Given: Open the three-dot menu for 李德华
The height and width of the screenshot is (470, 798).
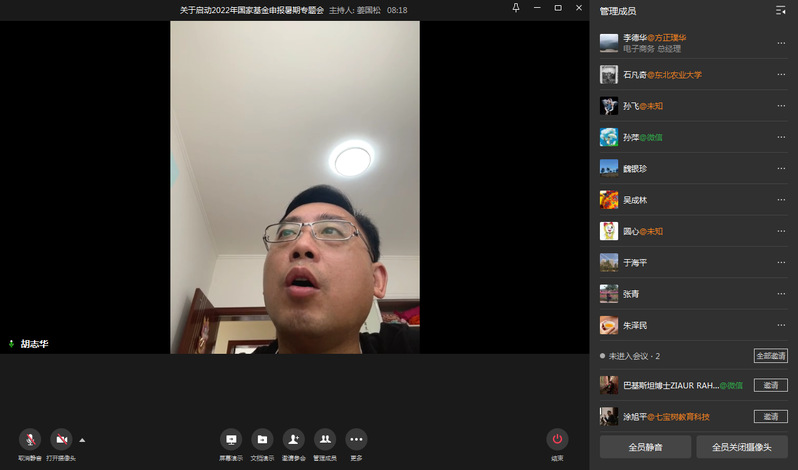Looking at the screenshot, I should pos(781,43).
